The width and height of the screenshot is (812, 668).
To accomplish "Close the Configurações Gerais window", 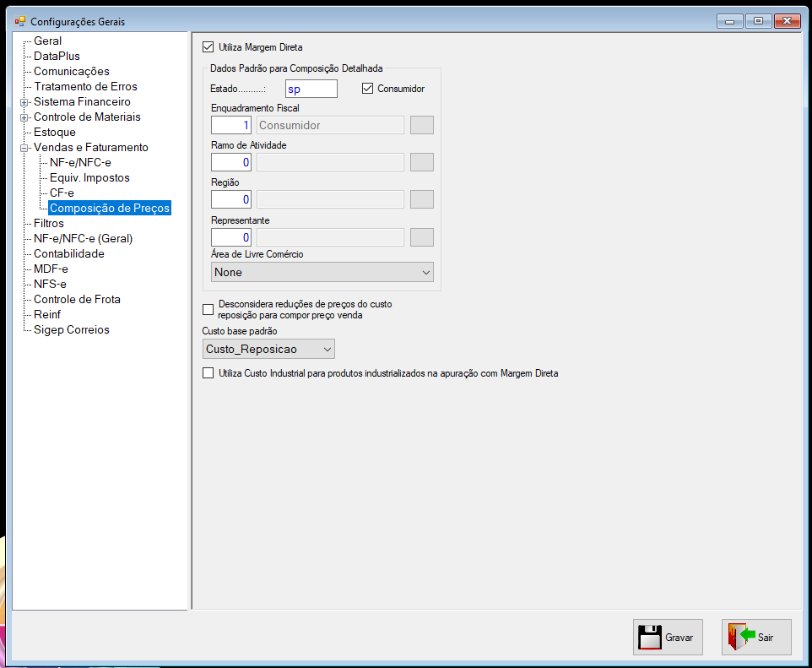I will pyautogui.click(x=788, y=21).
